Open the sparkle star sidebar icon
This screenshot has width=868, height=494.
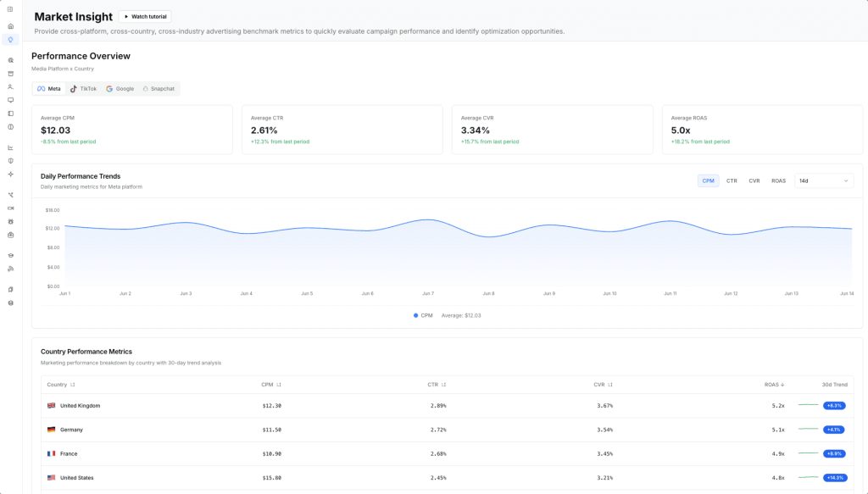point(10,175)
